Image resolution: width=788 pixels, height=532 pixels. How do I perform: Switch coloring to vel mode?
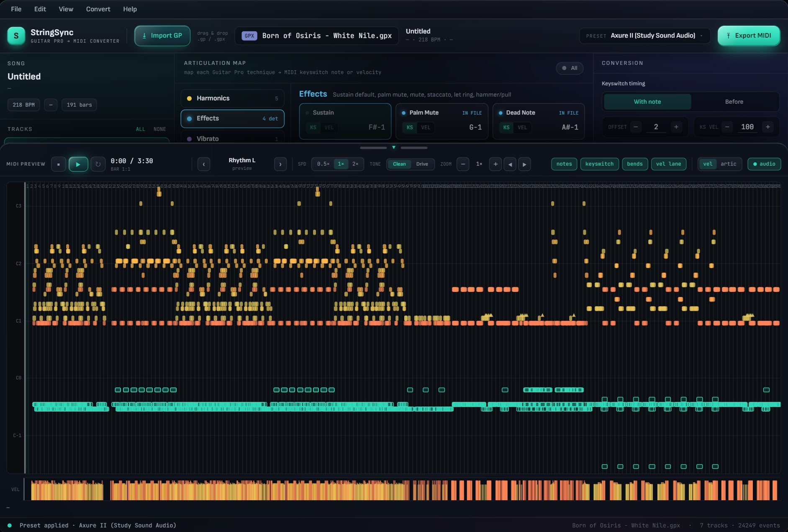708,164
